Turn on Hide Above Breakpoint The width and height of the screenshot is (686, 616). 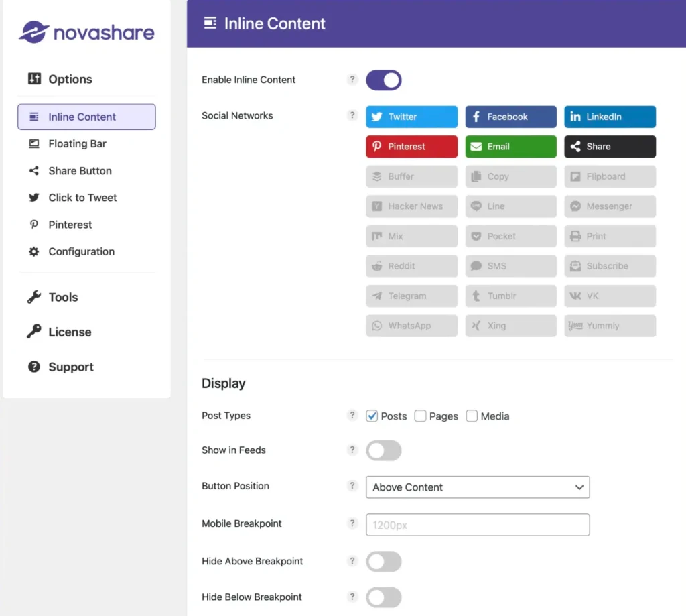(x=383, y=561)
